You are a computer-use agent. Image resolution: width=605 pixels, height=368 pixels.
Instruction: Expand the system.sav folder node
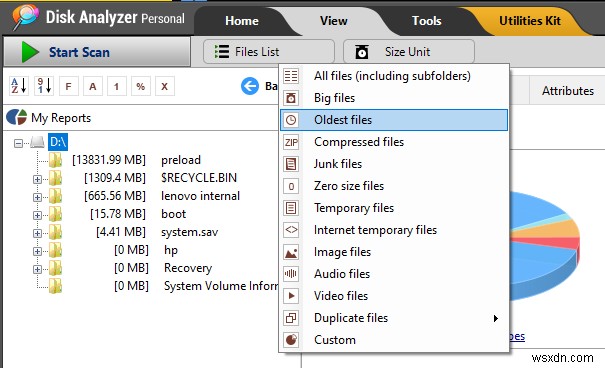pyautogui.click(x=37, y=233)
